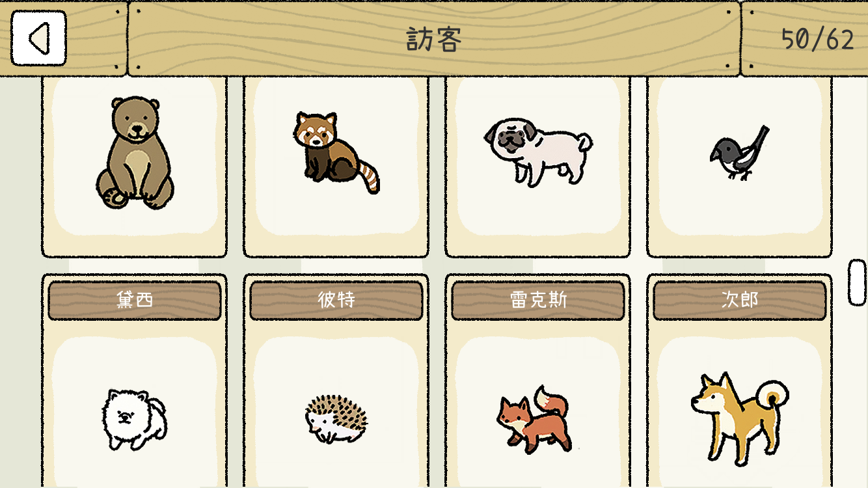The height and width of the screenshot is (488, 868).
Task: Click the 黛西 name plate
Action: click(135, 300)
